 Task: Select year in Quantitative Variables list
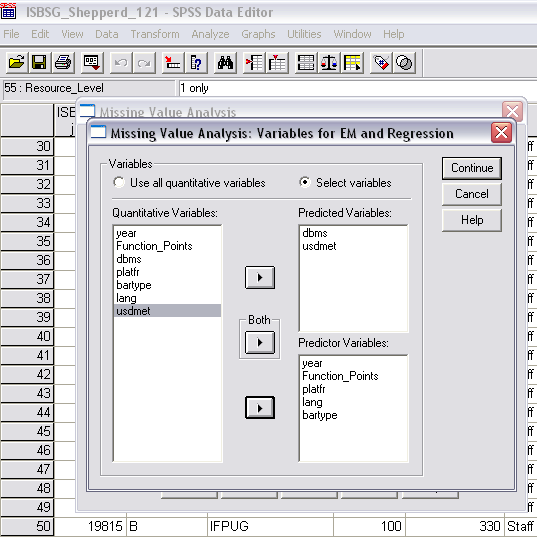tap(167, 233)
